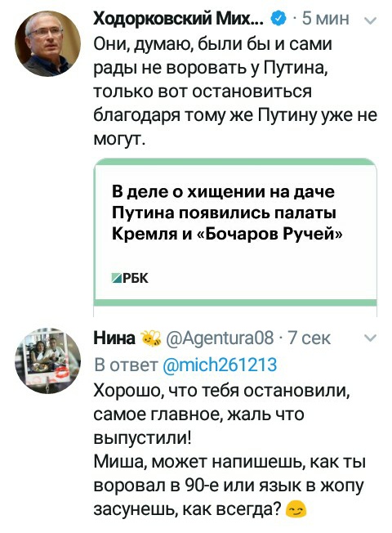
Task: Click the green bar below the article card
Action: click(235, 302)
